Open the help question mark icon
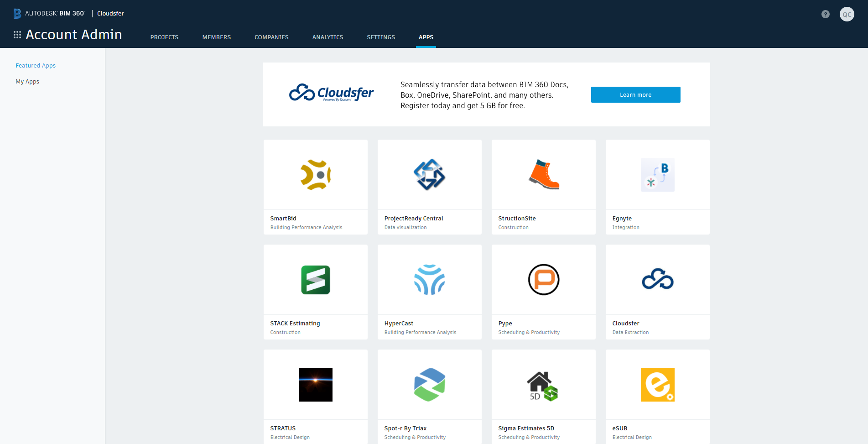868x444 pixels. click(x=826, y=14)
